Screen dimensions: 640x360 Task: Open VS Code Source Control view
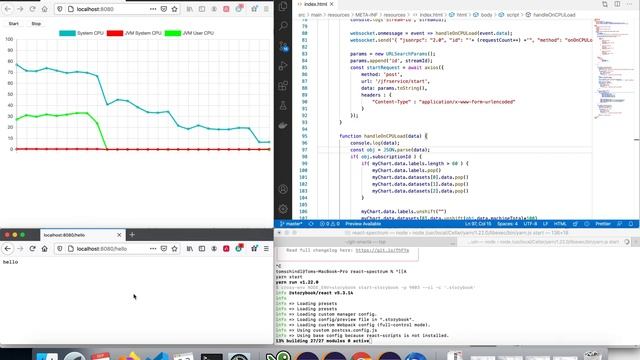(x=283, y=46)
